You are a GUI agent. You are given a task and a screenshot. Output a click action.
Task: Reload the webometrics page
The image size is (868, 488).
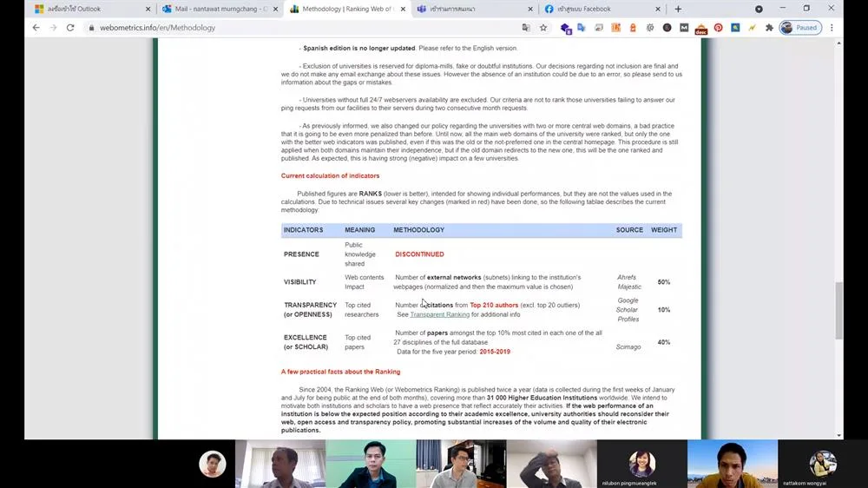click(x=70, y=28)
